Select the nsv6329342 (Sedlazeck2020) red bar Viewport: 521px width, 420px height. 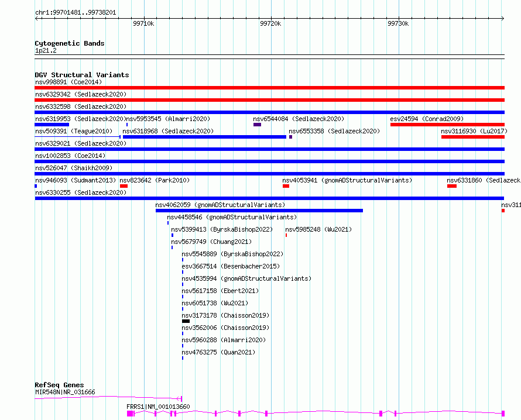pos(269,100)
